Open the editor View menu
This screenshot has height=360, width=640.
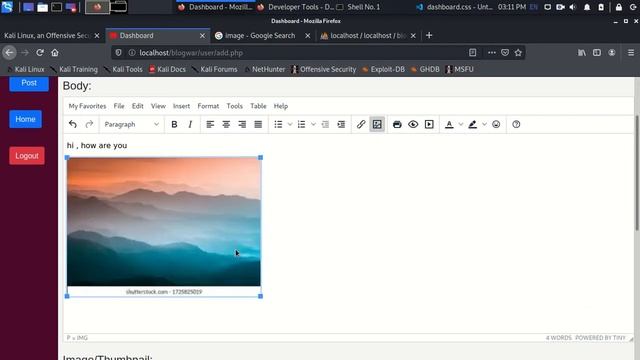click(158, 106)
